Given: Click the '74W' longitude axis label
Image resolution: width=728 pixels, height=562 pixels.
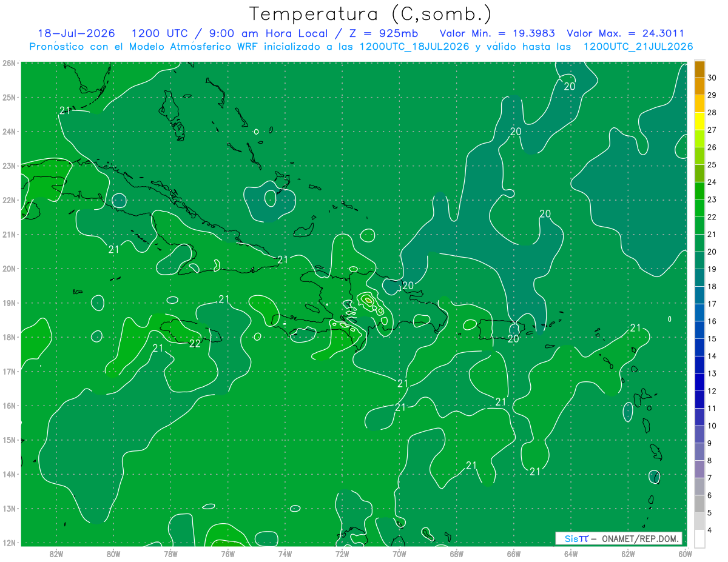Looking at the screenshot, I should coord(285,554).
